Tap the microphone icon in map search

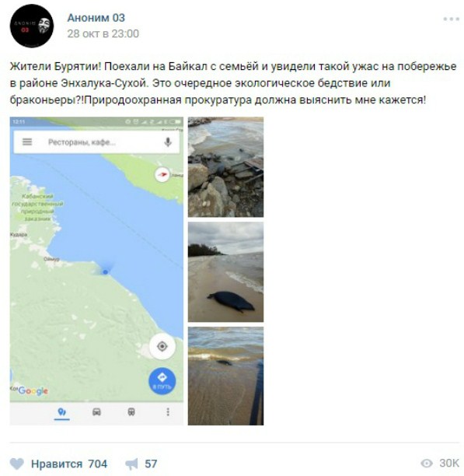click(168, 142)
